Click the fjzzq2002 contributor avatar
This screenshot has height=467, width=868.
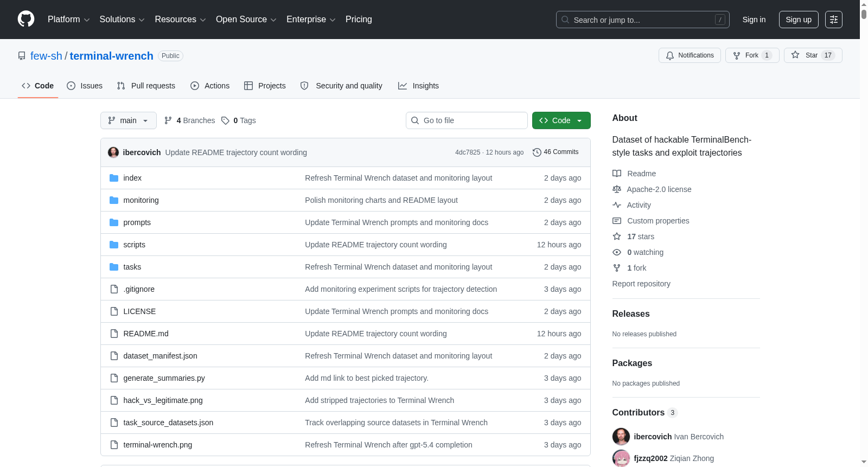(x=621, y=458)
